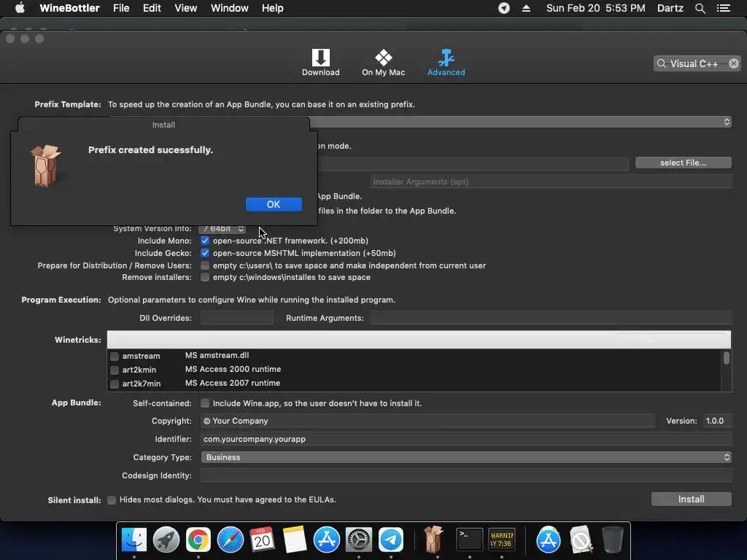Click WineBottler box icon in Dock
The image size is (747, 560).
[x=433, y=539]
